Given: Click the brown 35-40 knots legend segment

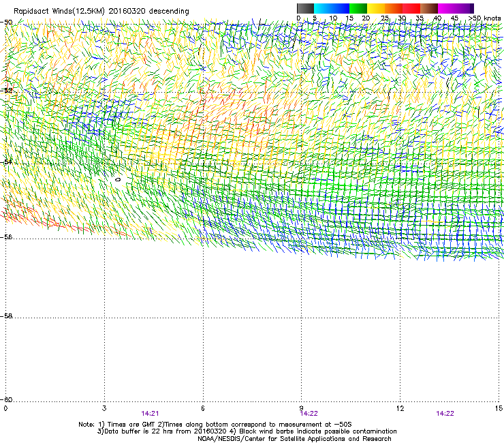Looking at the screenshot, I should tap(429, 8).
